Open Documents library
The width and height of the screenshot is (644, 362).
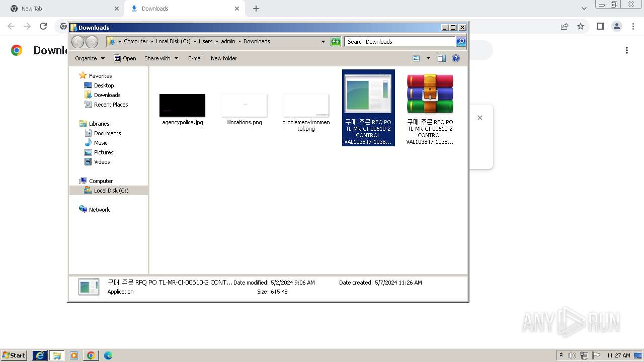pyautogui.click(x=107, y=133)
